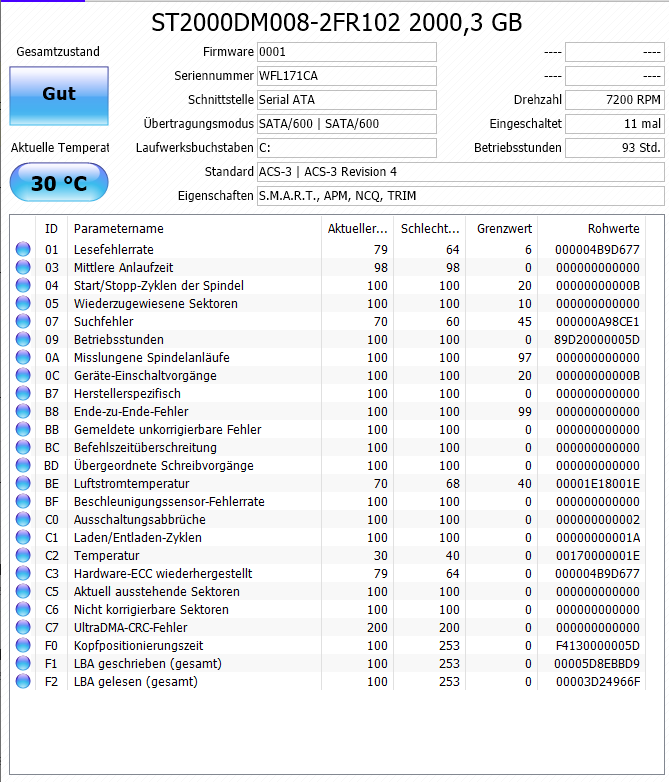
Task: Click status icon of Herstellerspezifisch row
Action: pyautogui.click(x=23, y=392)
